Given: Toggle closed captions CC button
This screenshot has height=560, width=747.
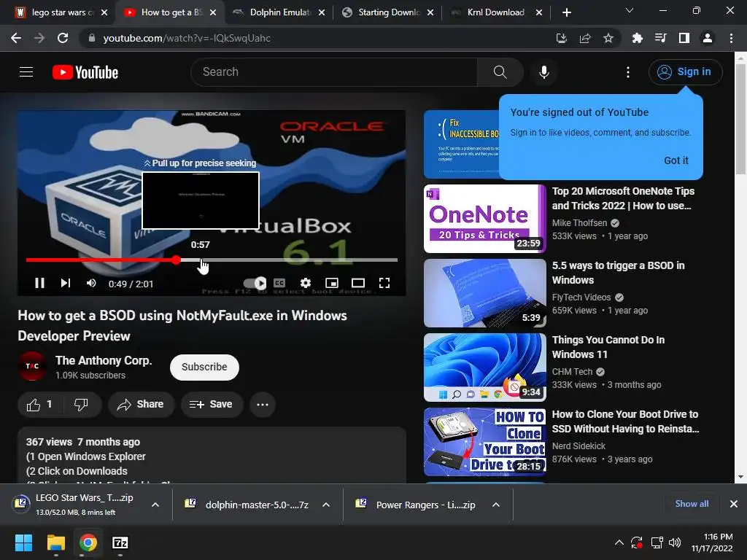Looking at the screenshot, I should 279,284.
